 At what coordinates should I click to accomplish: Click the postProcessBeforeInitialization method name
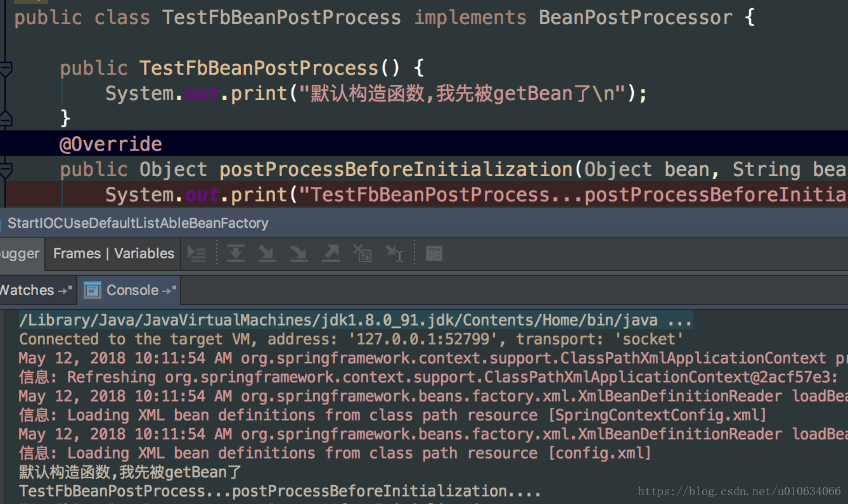(x=396, y=170)
